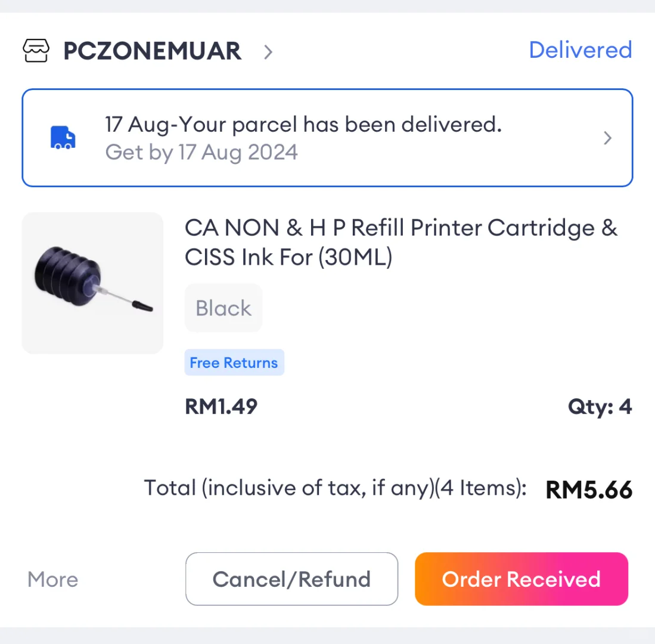
Task: Open the PCZONEMUAR store page
Action: tap(152, 51)
